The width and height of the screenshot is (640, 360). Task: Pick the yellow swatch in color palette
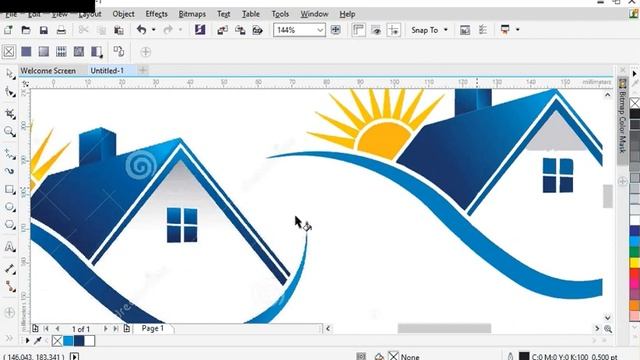(x=635, y=262)
